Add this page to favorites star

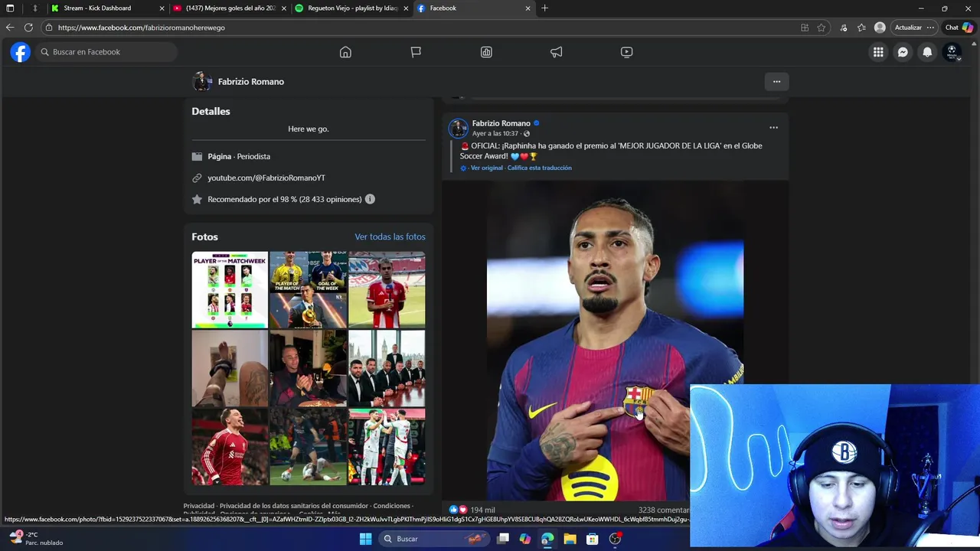click(x=821, y=28)
